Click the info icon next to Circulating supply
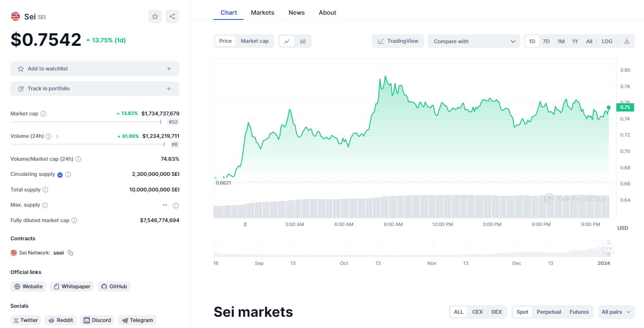Viewport: 644px width, 328px height. (x=68, y=175)
